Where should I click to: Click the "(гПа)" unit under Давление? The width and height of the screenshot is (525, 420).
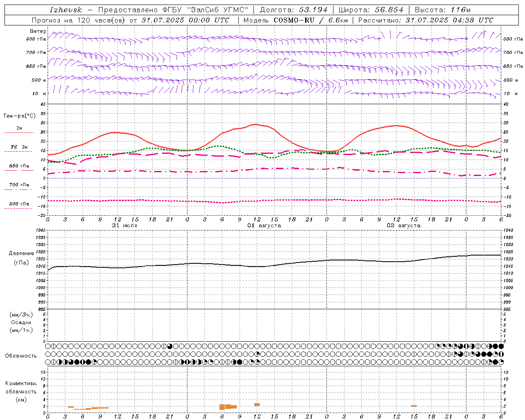click(x=21, y=263)
